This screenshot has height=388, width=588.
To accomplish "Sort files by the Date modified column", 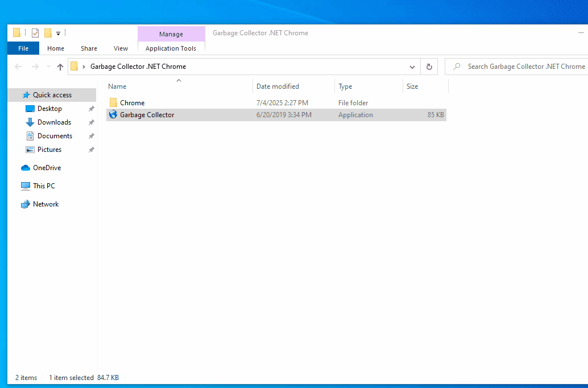I will 293,86.
